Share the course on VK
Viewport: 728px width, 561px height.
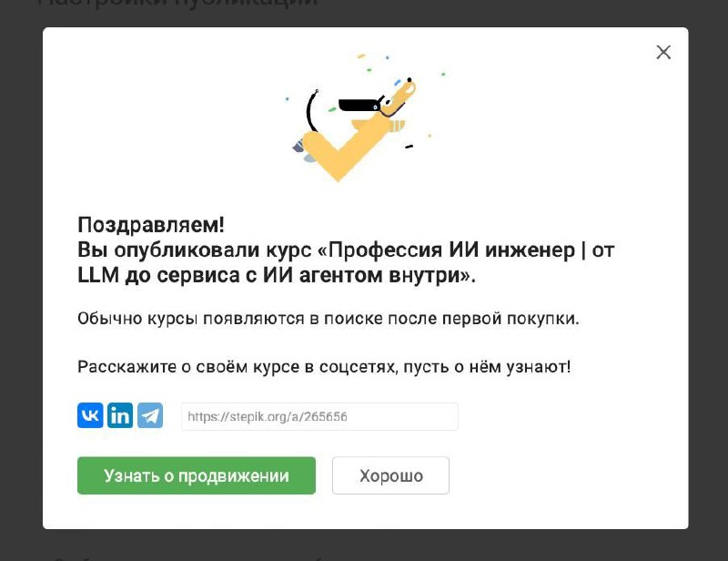90,415
